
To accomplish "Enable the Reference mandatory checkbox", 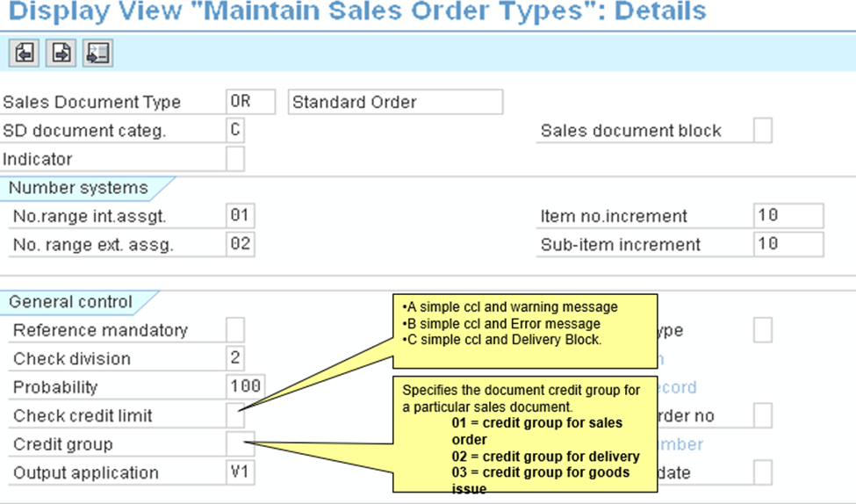I will (x=235, y=330).
